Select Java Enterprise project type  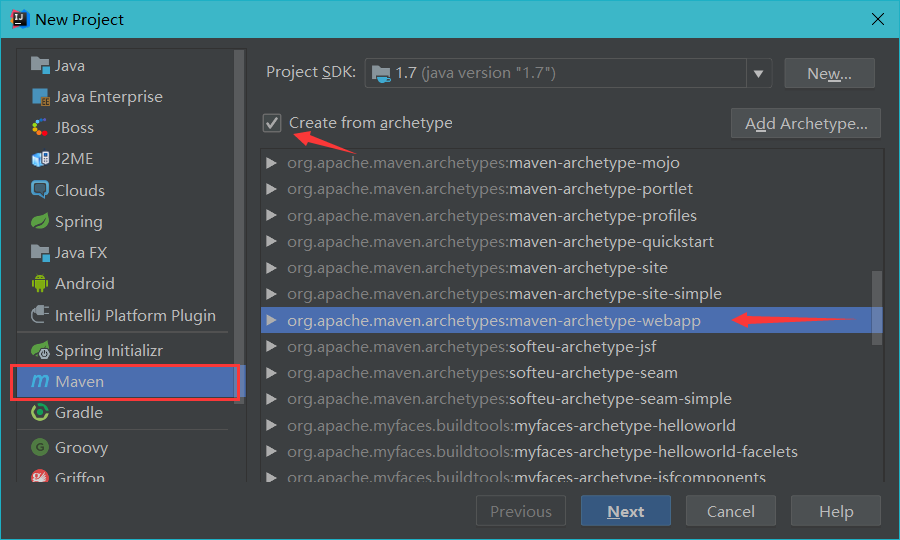(125, 96)
